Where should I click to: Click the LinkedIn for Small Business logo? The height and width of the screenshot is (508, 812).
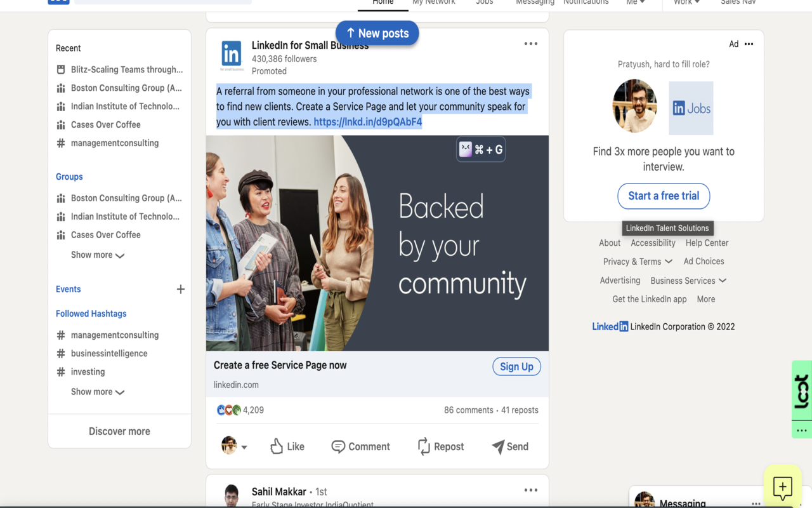click(232, 56)
